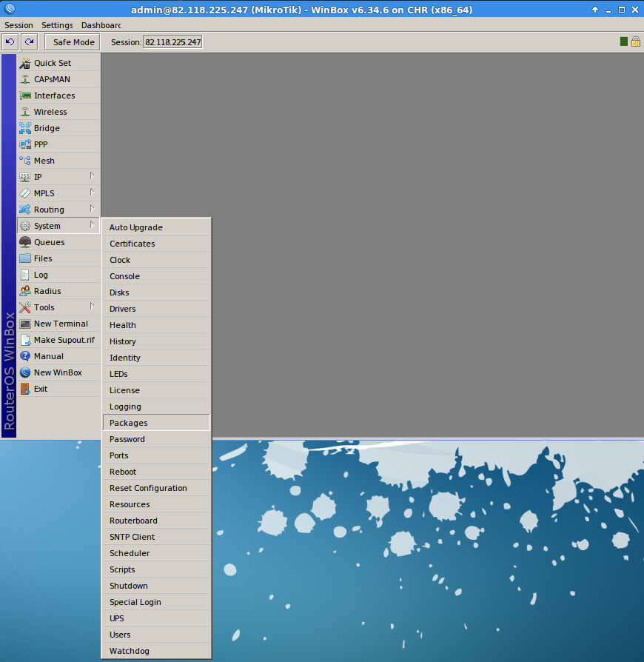Screen dimensions: 644x662
Task: Expand the Routing submenu arrow
Action: tap(92, 209)
